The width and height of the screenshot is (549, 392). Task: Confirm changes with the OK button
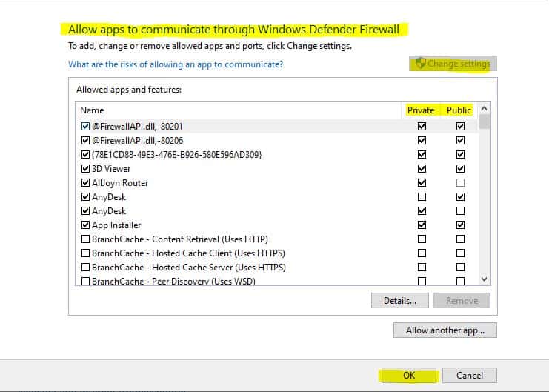tap(409, 376)
